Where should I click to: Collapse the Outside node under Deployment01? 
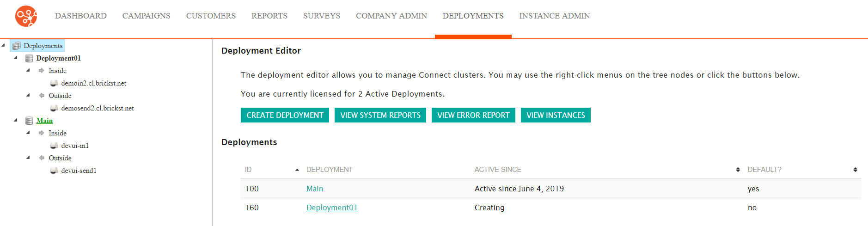(x=28, y=95)
